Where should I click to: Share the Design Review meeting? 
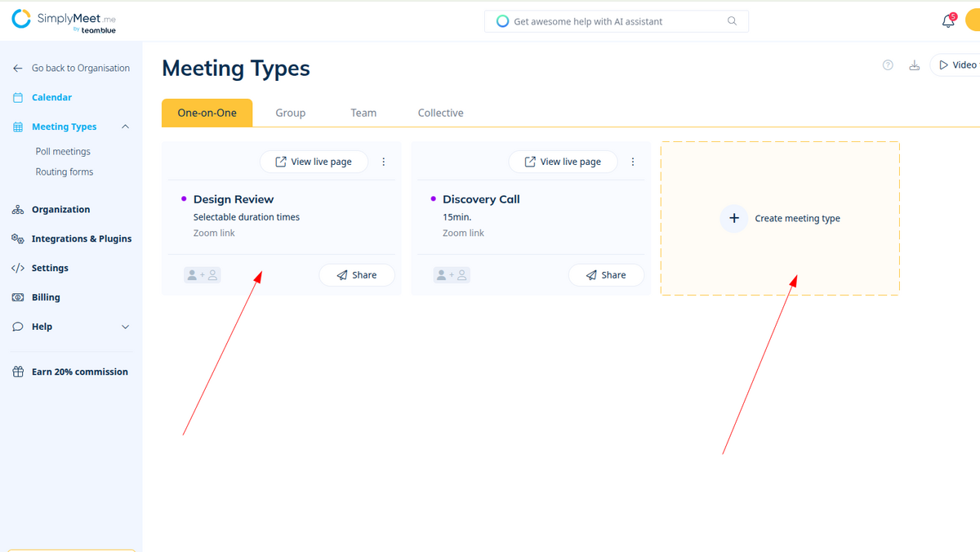(357, 275)
